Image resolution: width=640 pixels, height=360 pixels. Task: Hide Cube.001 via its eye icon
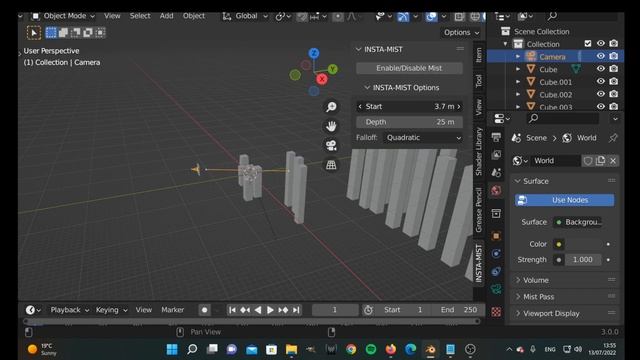pos(601,82)
